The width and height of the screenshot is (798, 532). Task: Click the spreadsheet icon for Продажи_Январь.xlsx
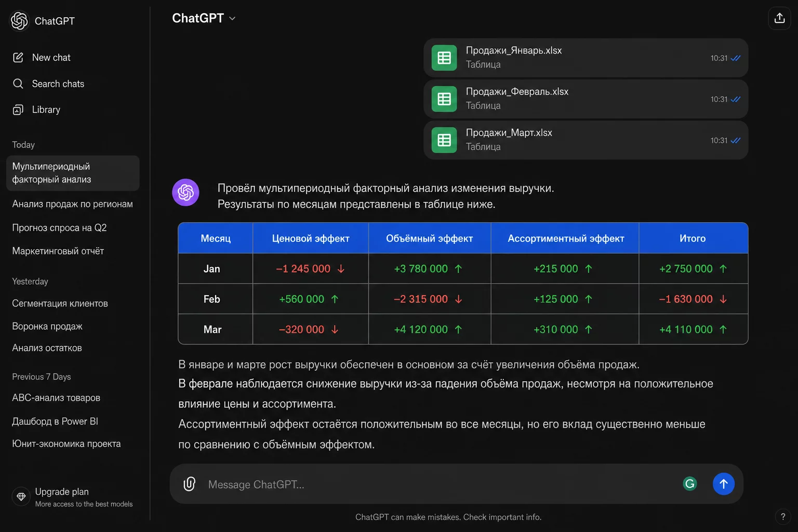444,58
